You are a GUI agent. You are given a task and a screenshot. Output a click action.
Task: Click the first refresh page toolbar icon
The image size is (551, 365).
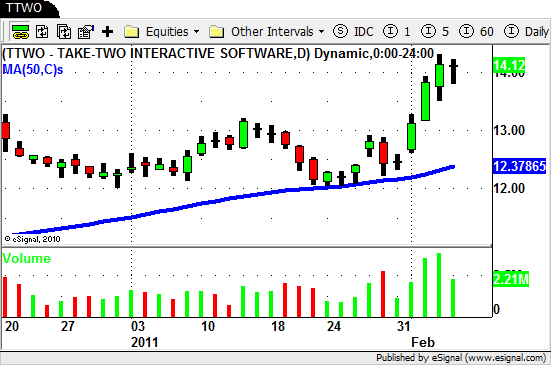coord(43,32)
